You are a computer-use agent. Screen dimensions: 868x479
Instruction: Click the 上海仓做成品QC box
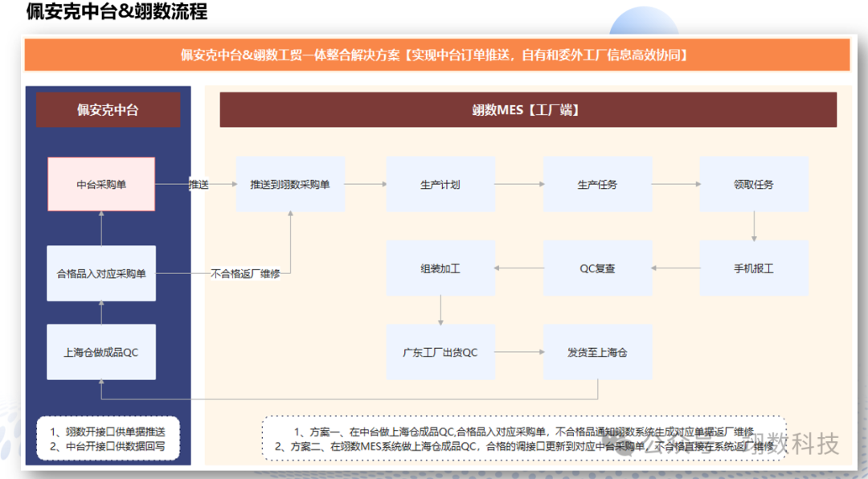coord(101,352)
